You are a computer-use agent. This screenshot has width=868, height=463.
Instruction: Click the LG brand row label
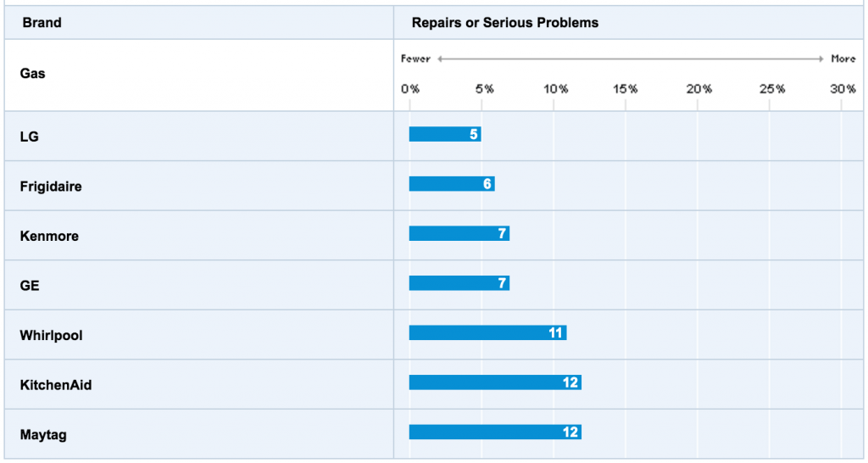tap(30, 136)
